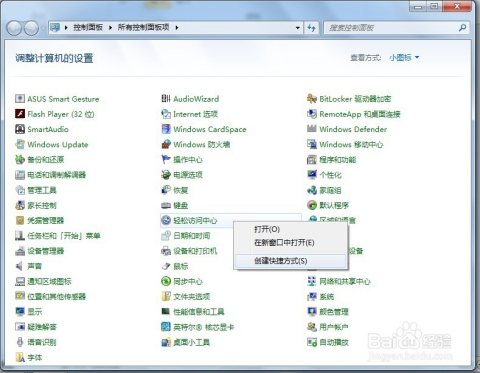Select 创建快捷方式(S) in the context menu

pyautogui.click(x=290, y=261)
